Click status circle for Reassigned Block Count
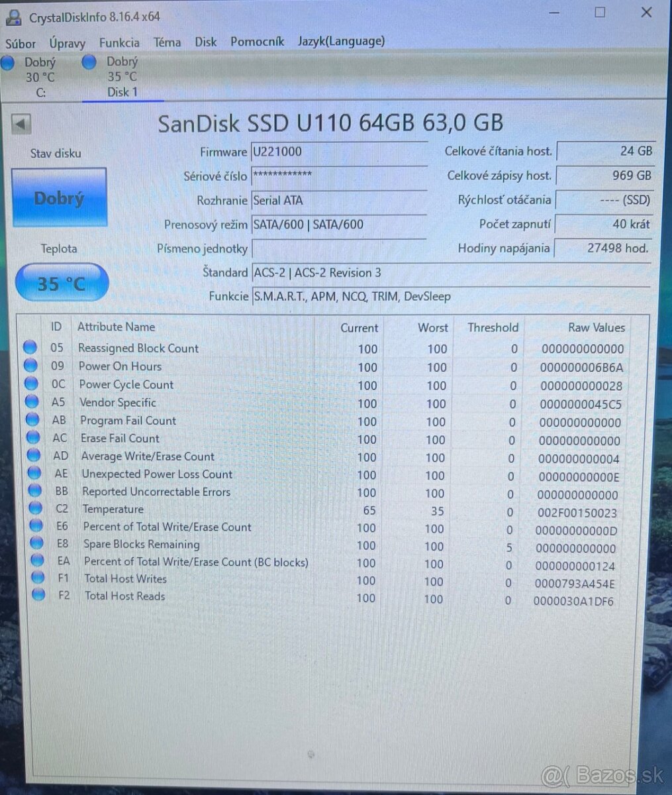Viewport: 672px width, 795px height. coord(30,346)
